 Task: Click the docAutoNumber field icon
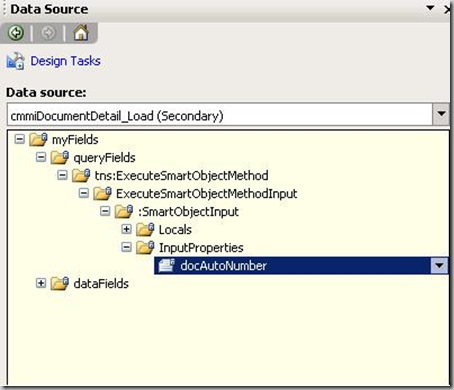166,266
